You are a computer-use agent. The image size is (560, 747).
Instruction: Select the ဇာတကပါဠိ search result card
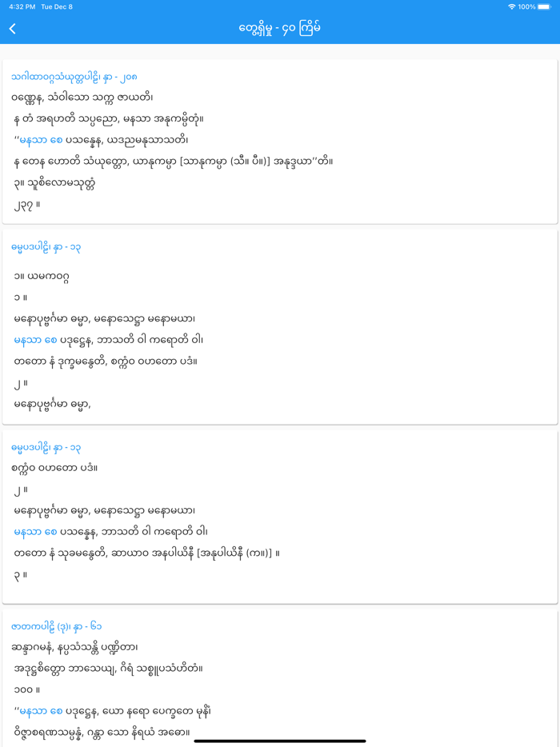pyautogui.click(x=280, y=680)
